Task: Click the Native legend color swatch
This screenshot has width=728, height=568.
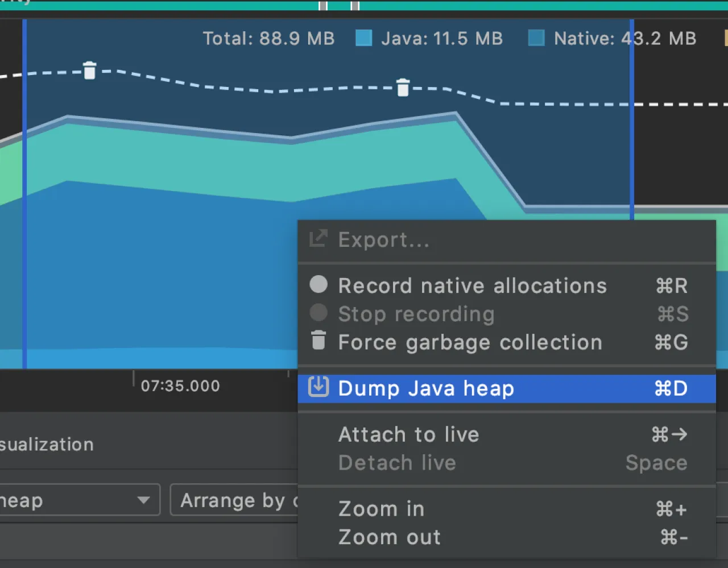Action: tap(536, 38)
